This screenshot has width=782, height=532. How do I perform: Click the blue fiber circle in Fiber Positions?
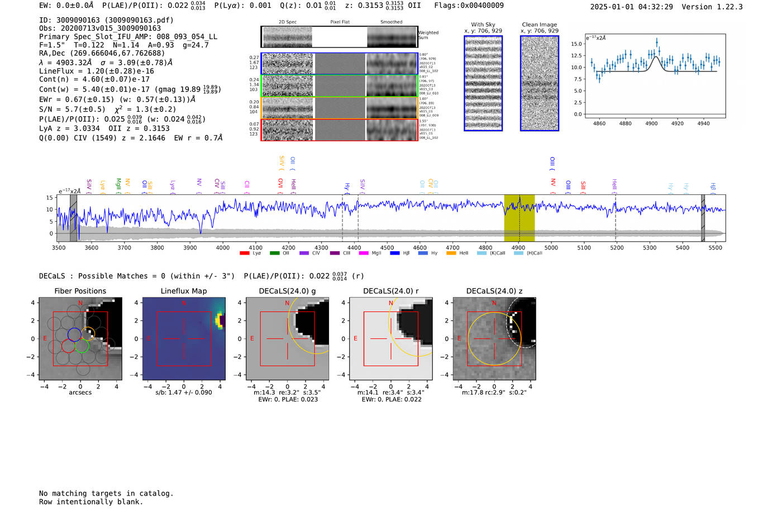click(x=74, y=334)
